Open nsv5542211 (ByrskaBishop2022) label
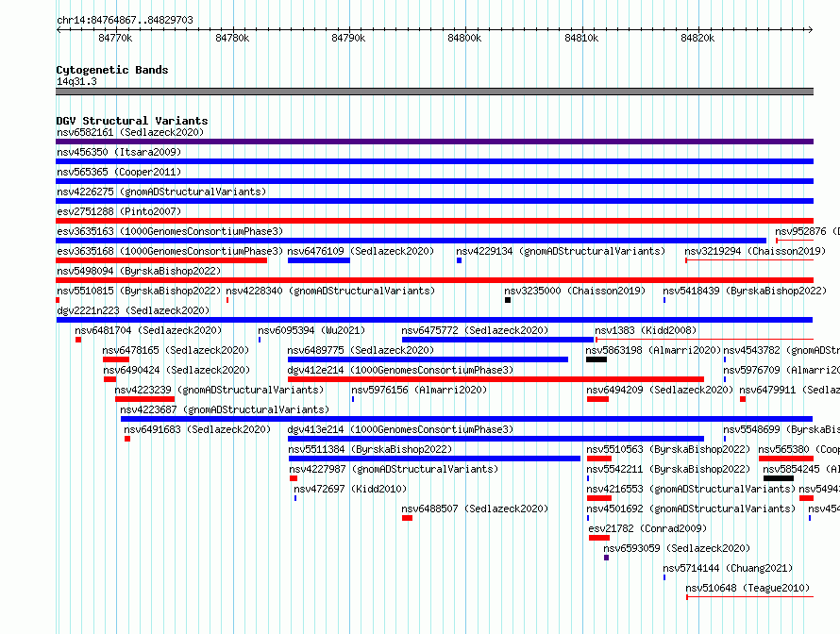840x634 pixels. click(668, 469)
